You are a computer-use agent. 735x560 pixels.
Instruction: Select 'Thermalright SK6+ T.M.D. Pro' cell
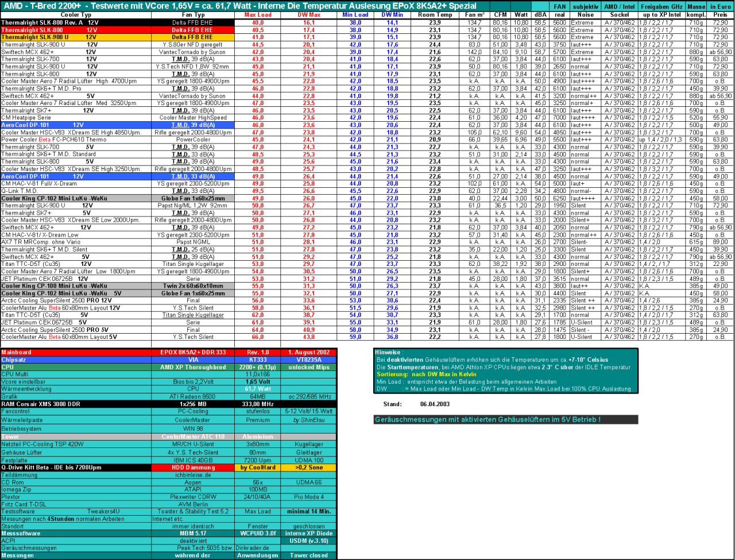click(x=76, y=88)
